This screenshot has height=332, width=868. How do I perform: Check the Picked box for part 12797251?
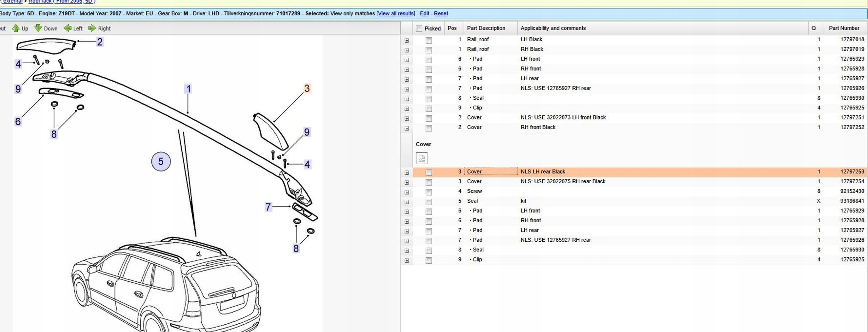tap(429, 118)
